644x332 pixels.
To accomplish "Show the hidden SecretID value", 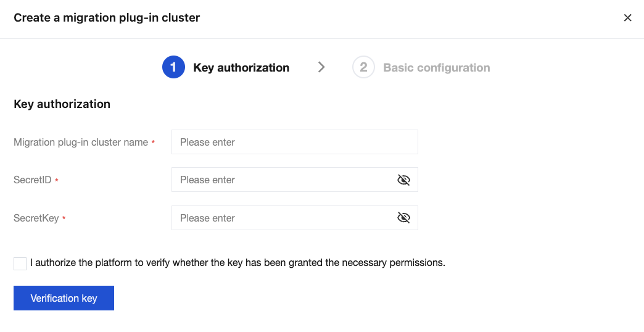I will tap(403, 180).
